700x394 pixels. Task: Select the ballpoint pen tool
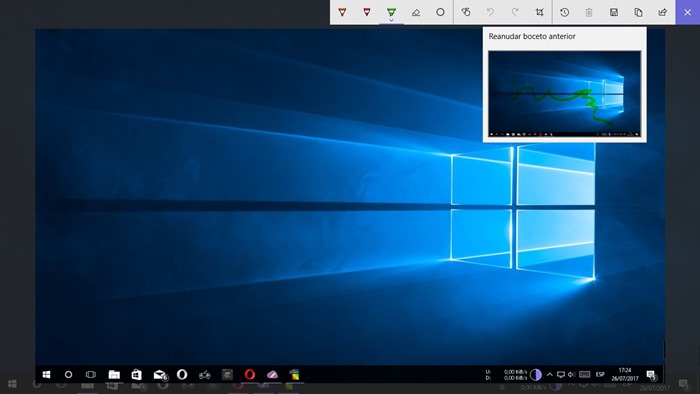342,12
